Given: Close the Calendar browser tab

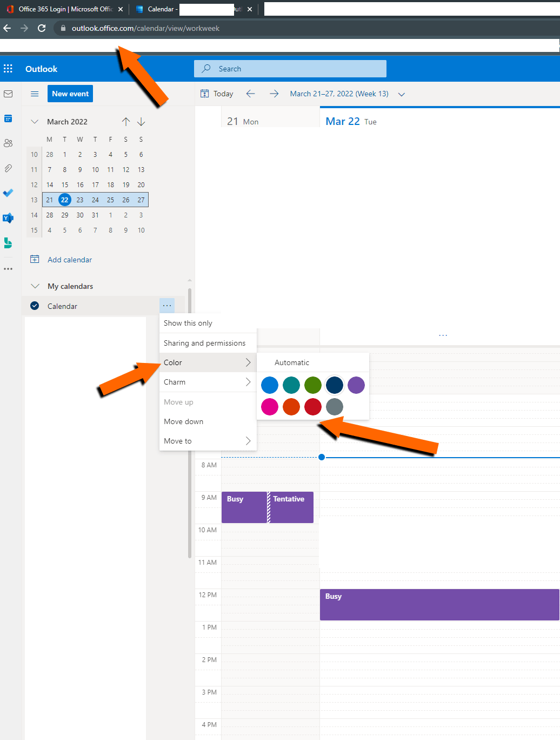Looking at the screenshot, I should pos(250,9).
